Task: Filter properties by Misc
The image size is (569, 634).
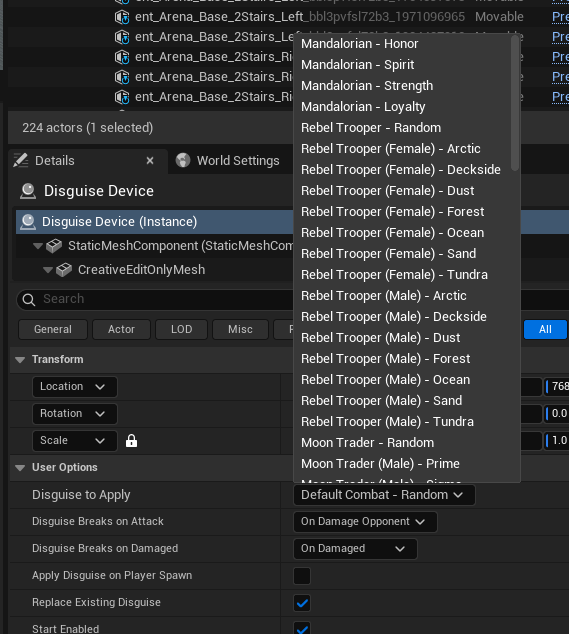Action: click(240, 330)
